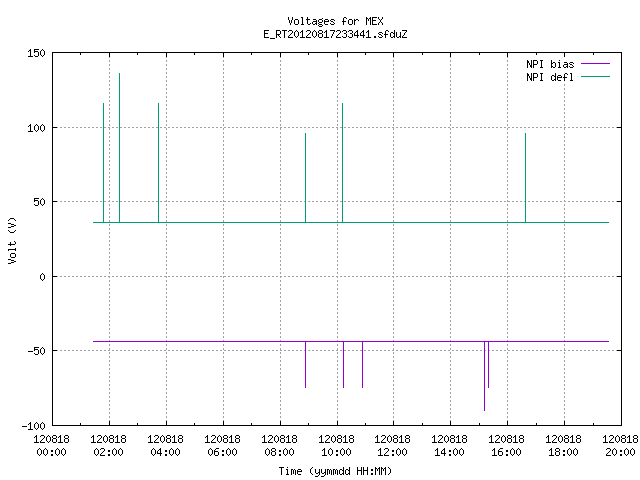The image size is (640, 480).
Task: Click the purple bias dip near 11:00
Action: pos(362,364)
